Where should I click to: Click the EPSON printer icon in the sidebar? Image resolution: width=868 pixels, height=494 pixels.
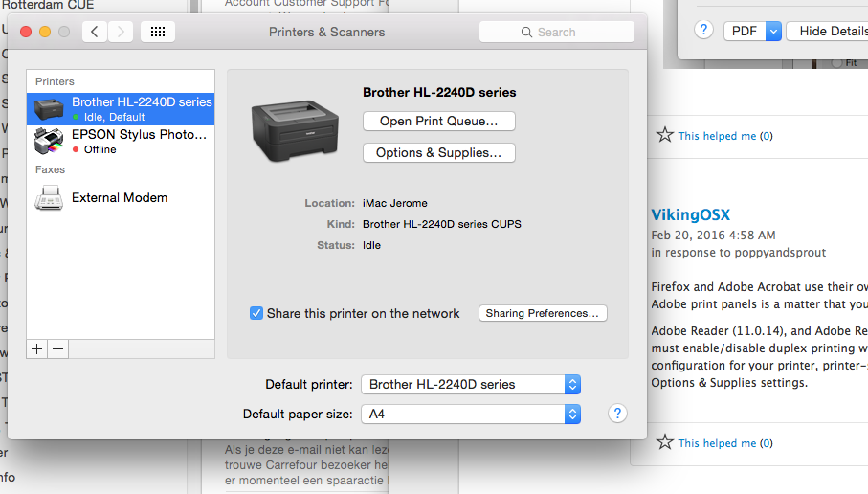[49, 142]
